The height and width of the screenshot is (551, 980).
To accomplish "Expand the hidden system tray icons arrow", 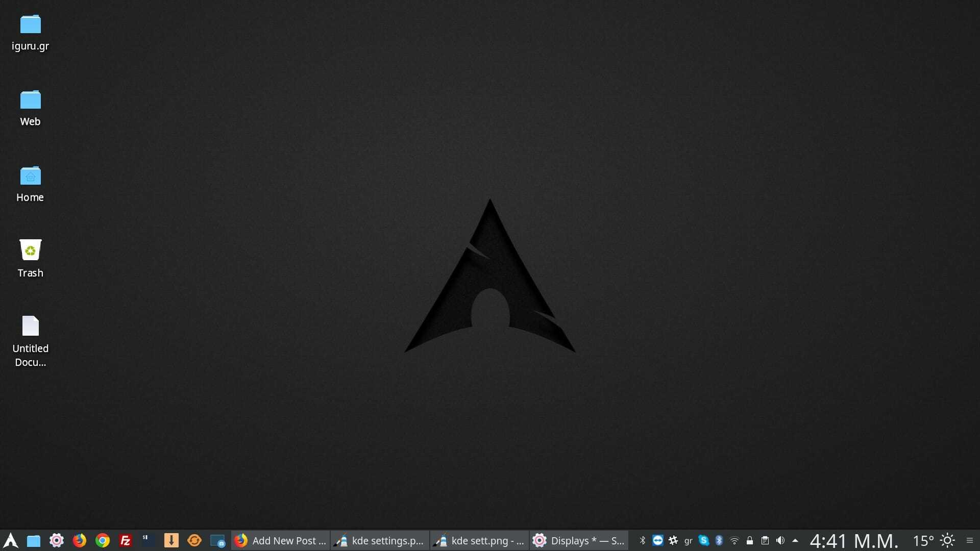I will tap(795, 540).
